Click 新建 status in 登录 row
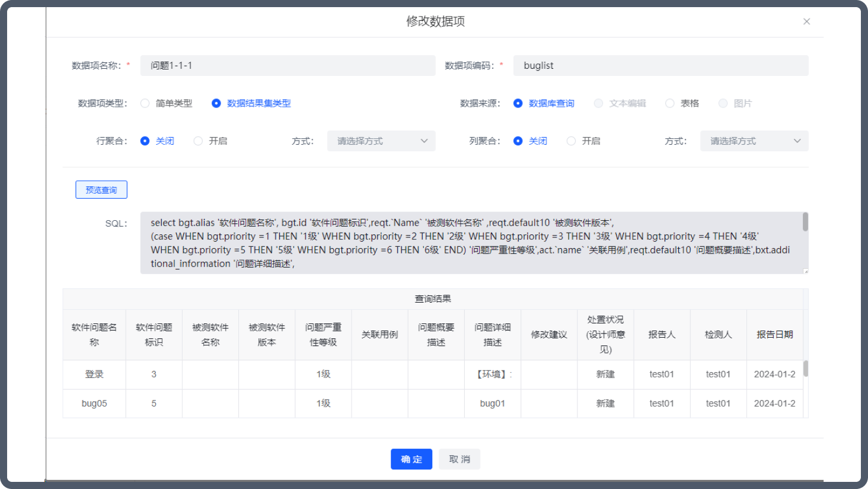868x489 pixels. click(x=605, y=374)
